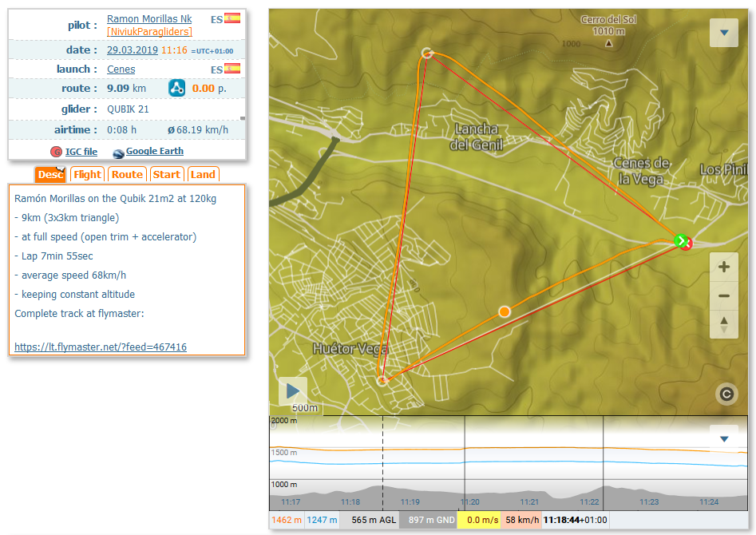
Task: Switch to the Flight tab
Action: coord(87,175)
